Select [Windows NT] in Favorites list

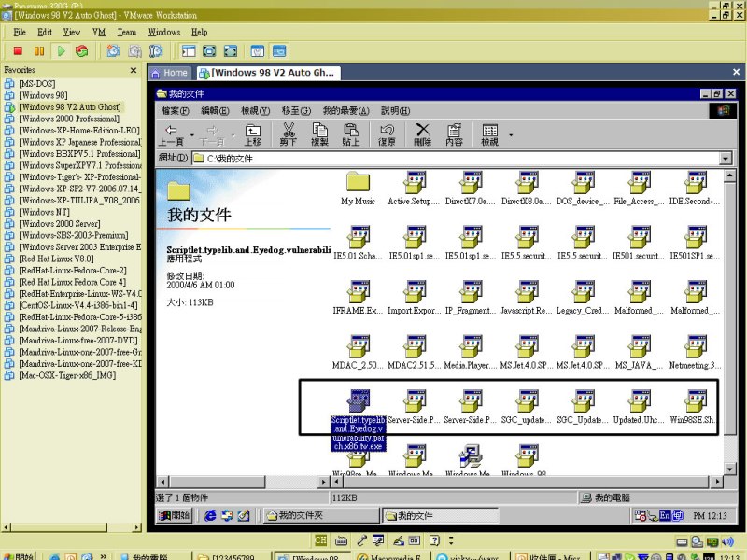point(44,212)
